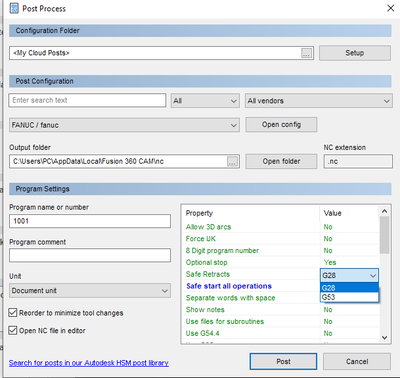Click the Post Process window icon
The width and height of the screenshot is (400, 378).
14,8
